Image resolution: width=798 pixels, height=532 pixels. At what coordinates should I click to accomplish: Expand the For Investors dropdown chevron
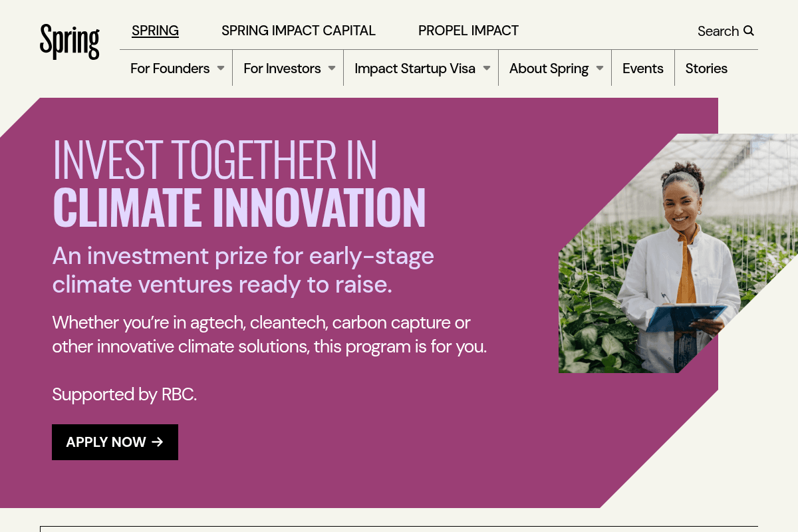click(x=331, y=68)
